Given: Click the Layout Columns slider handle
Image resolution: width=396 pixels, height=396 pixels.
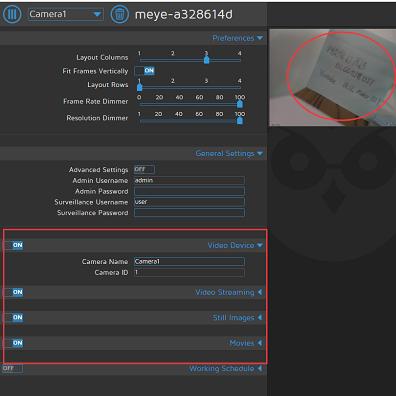Looking at the screenshot, I should 206,60.
